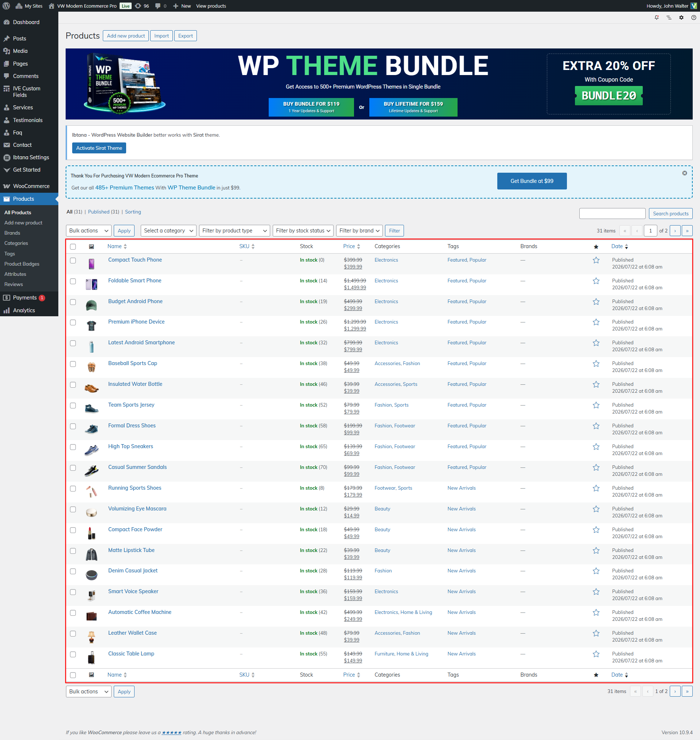Jump to last page arrow in top pagination
Screen dimensions: 700x740
[x=687, y=231]
